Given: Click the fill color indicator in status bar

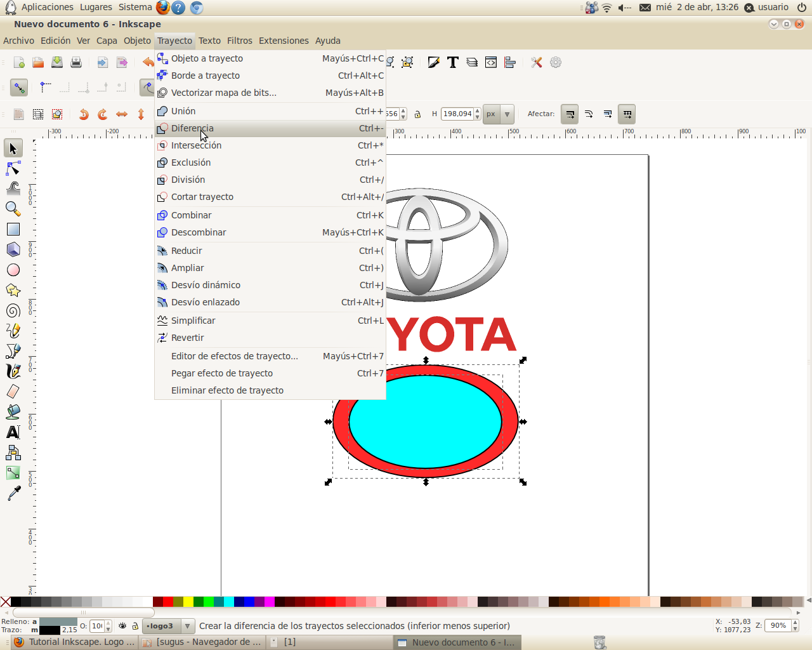Looking at the screenshot, I should pyautogui.click(x=58, y=622).
